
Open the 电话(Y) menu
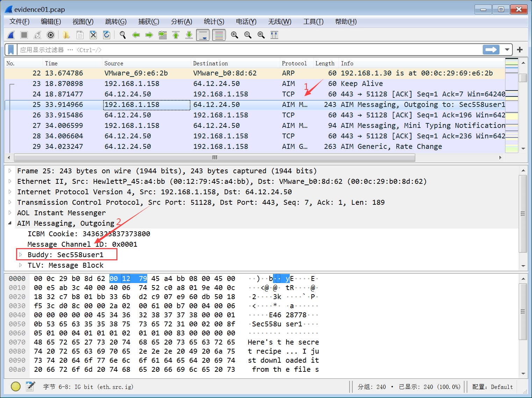(x=246, y=22)
